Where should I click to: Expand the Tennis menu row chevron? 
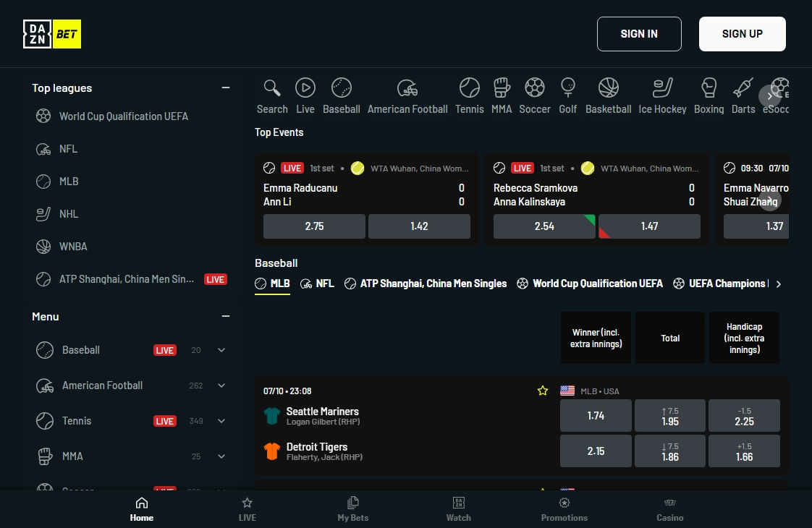[x=221, y=421]
